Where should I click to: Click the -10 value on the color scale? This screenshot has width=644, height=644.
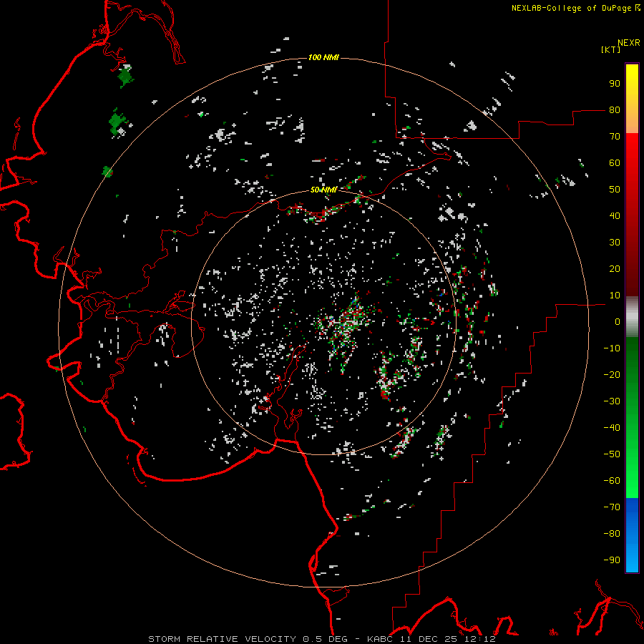(x=612, y=348)
